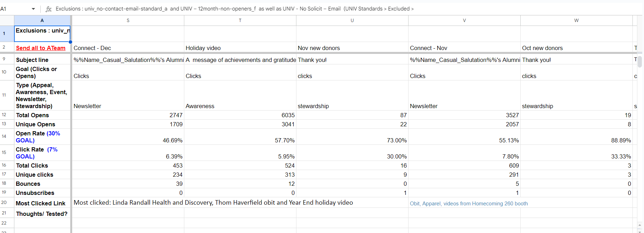Select row 20 header

click(4, 203)
